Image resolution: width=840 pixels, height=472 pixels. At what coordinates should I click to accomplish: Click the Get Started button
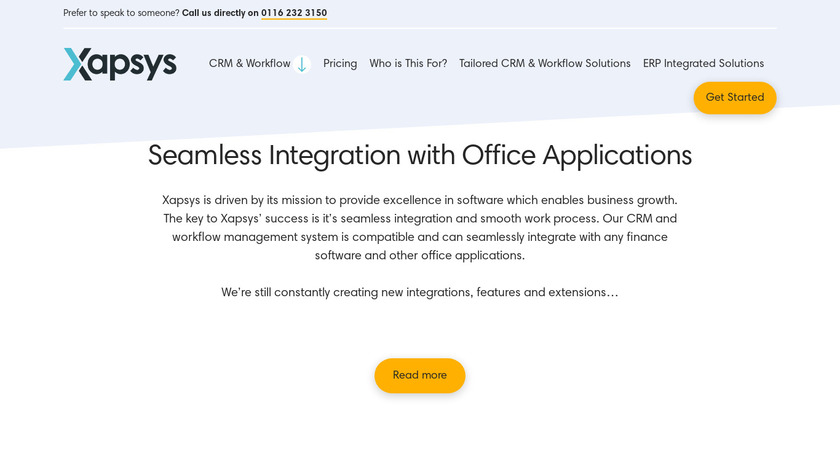coord(734,98)
